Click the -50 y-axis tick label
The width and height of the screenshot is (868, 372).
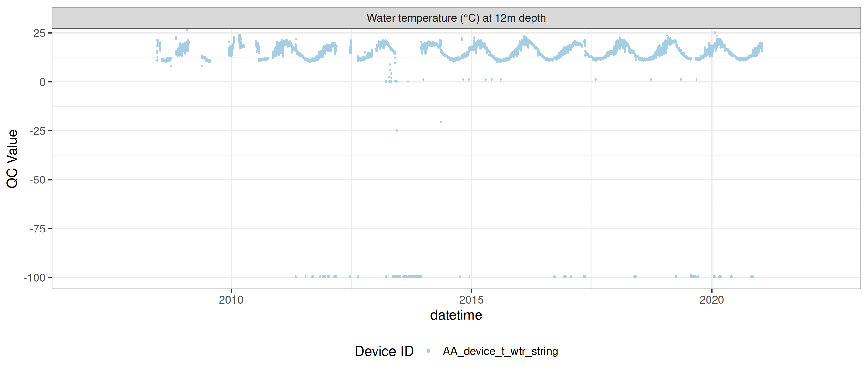coord(37,180)
